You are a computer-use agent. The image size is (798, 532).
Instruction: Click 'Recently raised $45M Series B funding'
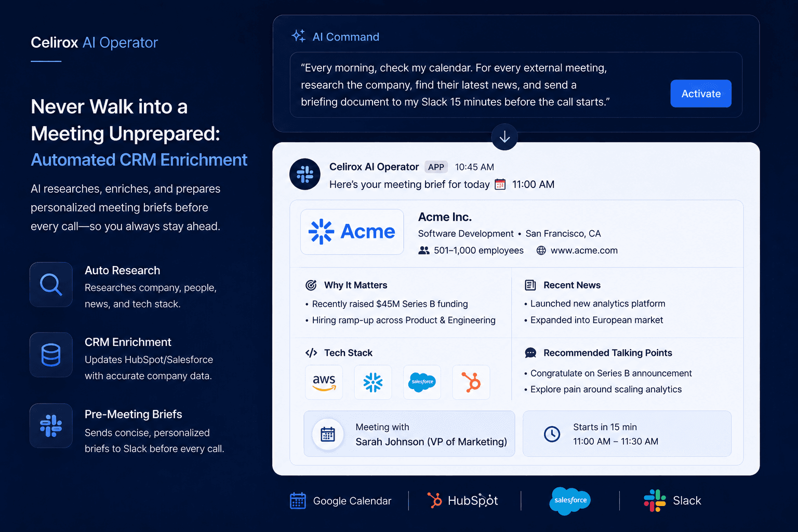tap(390, 304)
